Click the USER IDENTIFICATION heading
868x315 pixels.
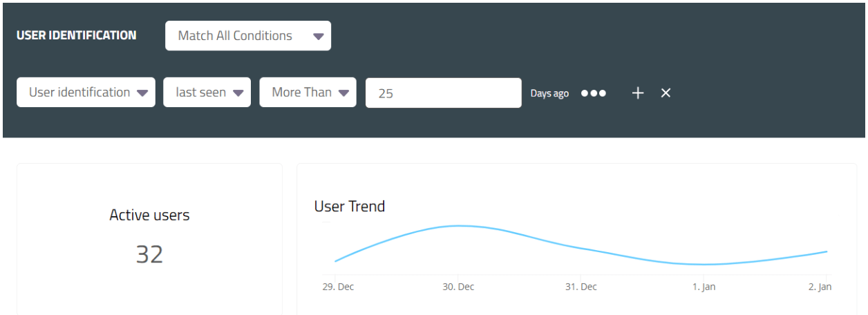(77, 35)
